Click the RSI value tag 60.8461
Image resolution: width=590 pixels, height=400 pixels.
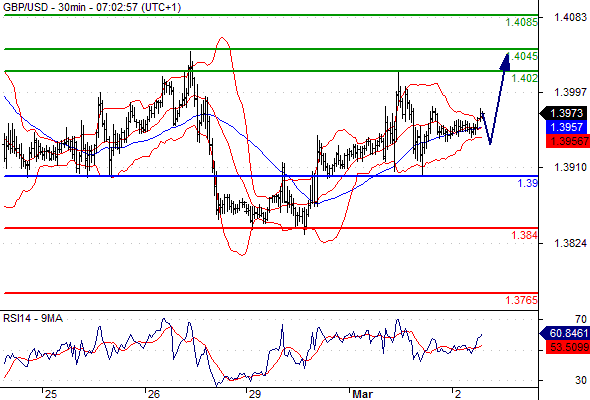564,333
